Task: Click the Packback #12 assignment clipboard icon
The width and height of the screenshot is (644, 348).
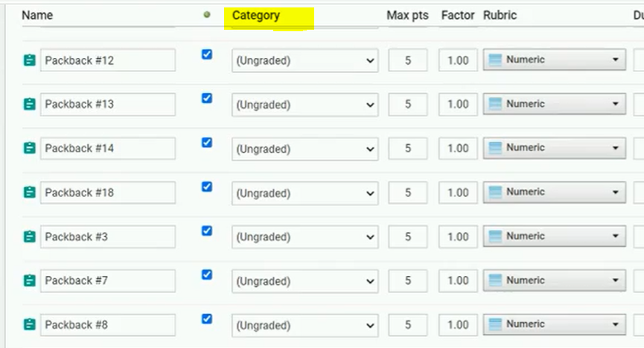Action: [x=29, y=60]
